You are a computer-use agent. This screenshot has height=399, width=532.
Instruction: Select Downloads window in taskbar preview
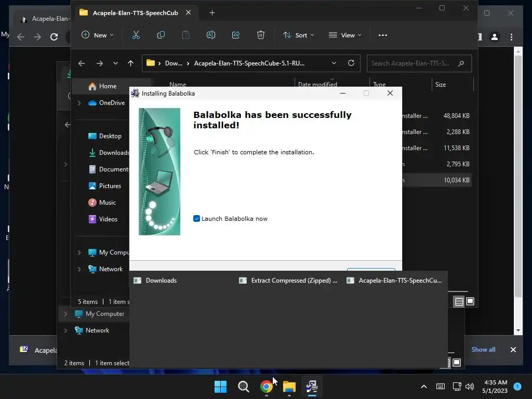click(161, 280)
